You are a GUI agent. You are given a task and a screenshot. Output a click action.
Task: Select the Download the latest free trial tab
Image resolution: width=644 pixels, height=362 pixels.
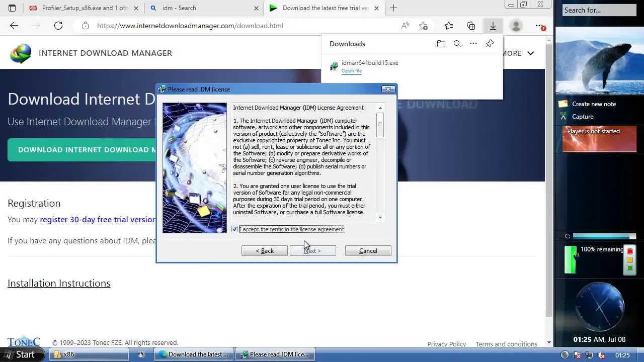tap(324, 8)
